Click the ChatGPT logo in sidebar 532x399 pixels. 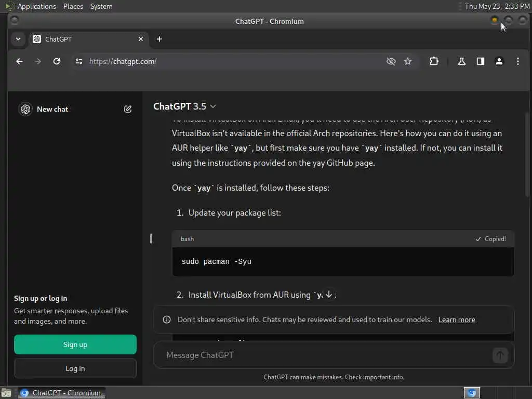(x=25, y=109)
